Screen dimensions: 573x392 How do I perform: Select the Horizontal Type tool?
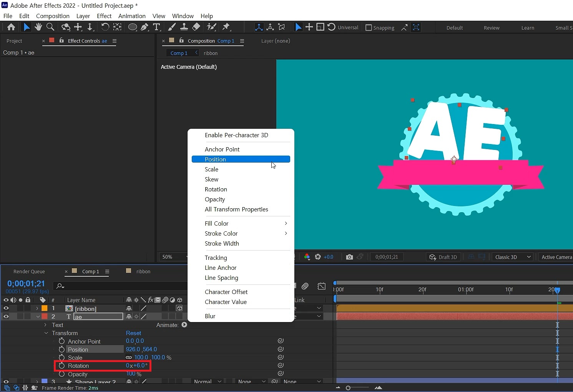(x=156, y=27)
